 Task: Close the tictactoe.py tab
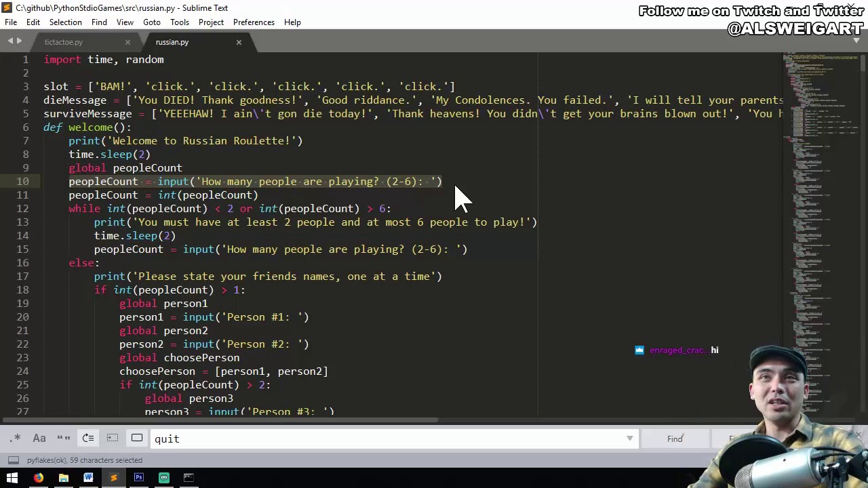point(127,42)
